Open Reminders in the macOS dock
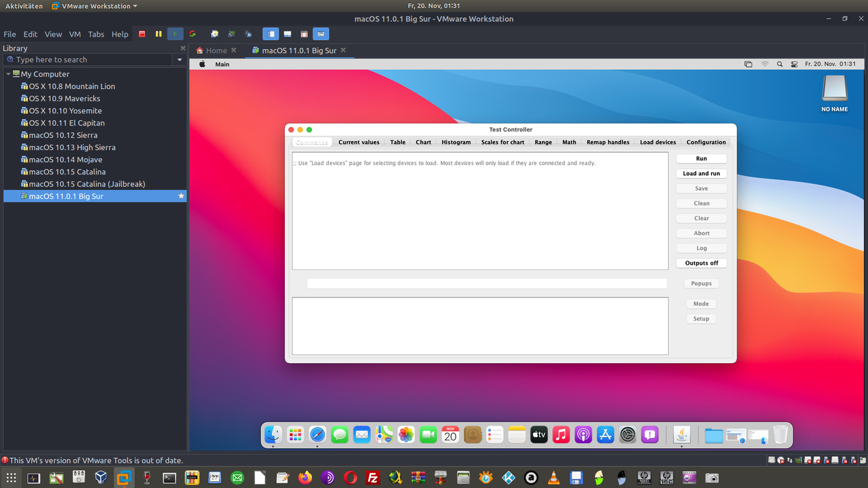868x488 pixels. (x=494, y=434)
